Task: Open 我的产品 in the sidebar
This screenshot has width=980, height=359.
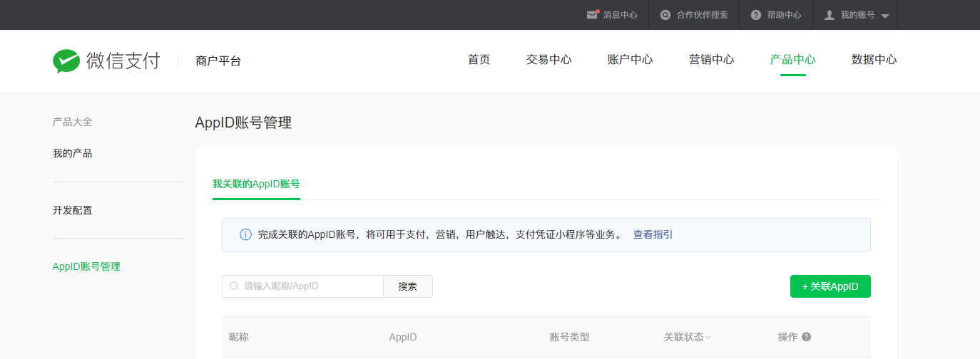Action: click(73, 153)
